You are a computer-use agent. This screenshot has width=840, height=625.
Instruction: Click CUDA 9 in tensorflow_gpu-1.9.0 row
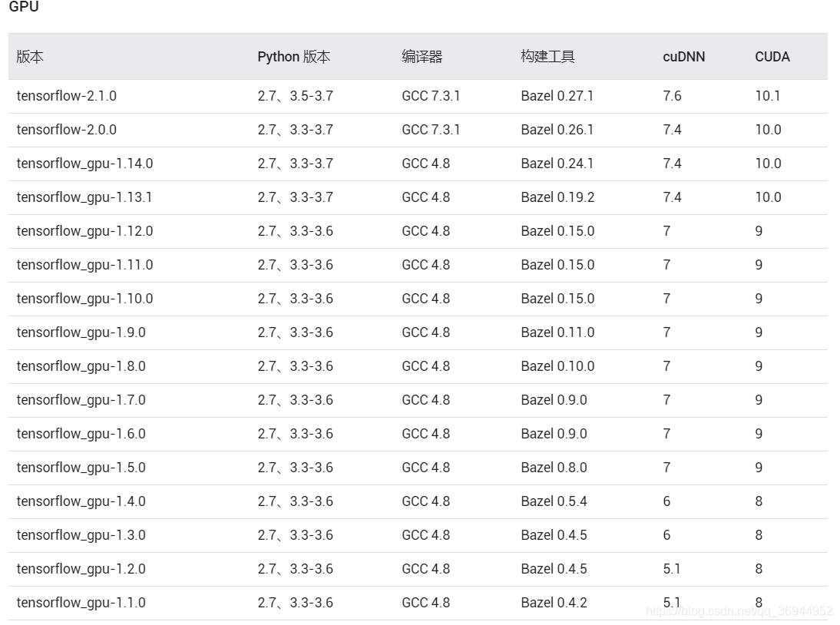point(759,332)
